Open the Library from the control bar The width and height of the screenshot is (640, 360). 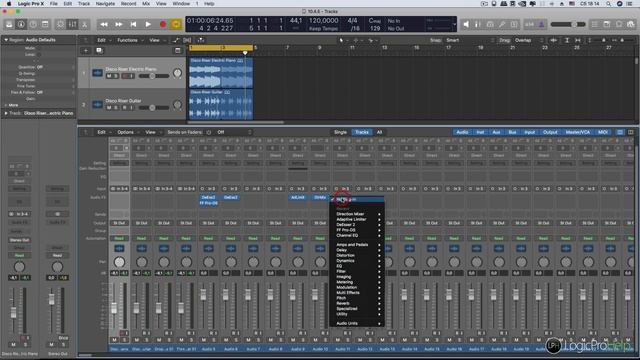(x=9, y=24)
